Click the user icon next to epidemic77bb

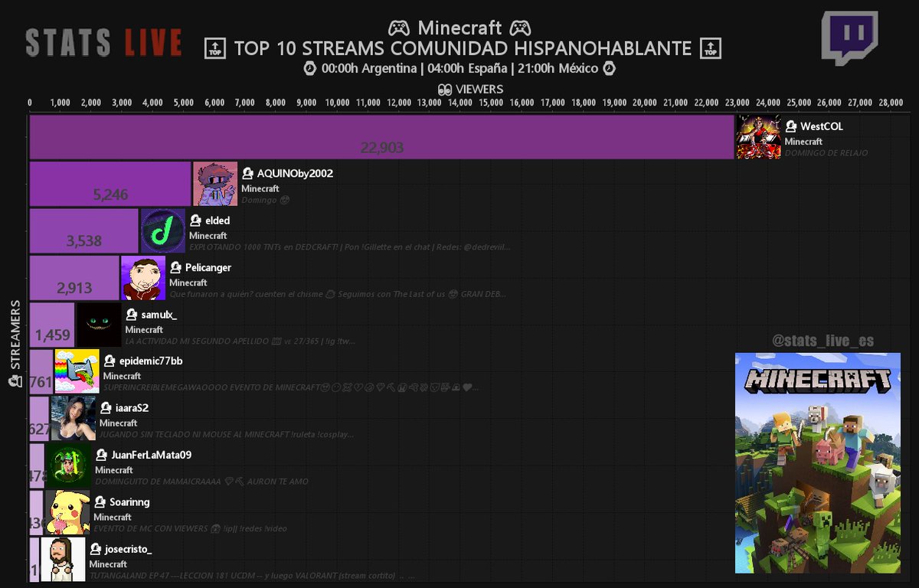tap(110, 361)
